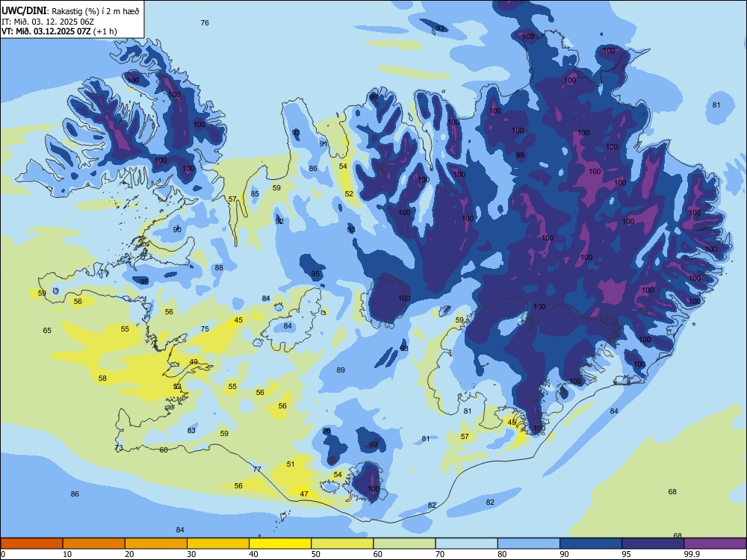Image resolution: width=747 pixels, height=560 pixels.
Task: Click the humidity value 96 on map
Action: click(327, 431)
